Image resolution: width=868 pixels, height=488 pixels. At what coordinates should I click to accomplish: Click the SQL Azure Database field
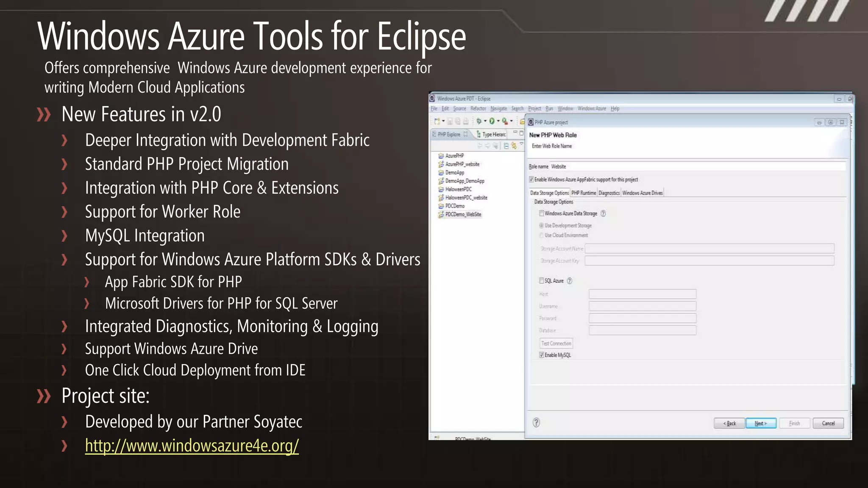(x=643, y=330)
